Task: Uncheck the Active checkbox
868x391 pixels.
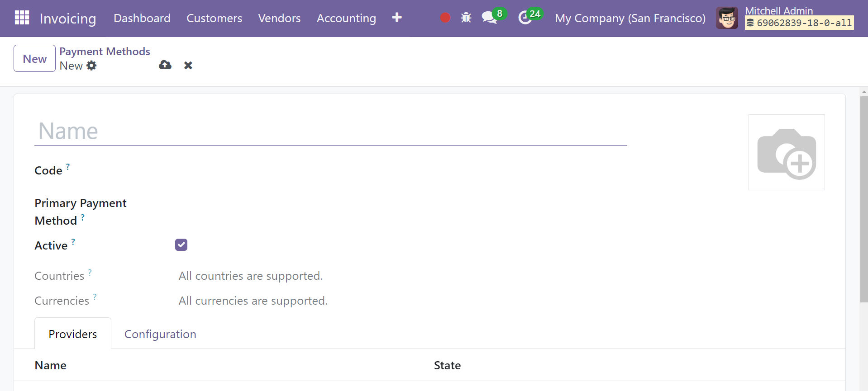Action: pos(181,245)
